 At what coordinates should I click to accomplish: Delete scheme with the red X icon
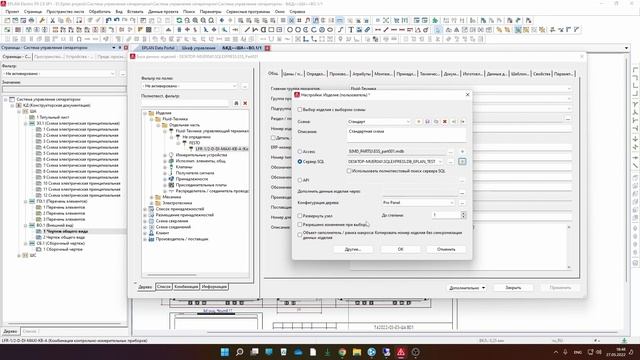pyautogui.click(x=445, y=122)
